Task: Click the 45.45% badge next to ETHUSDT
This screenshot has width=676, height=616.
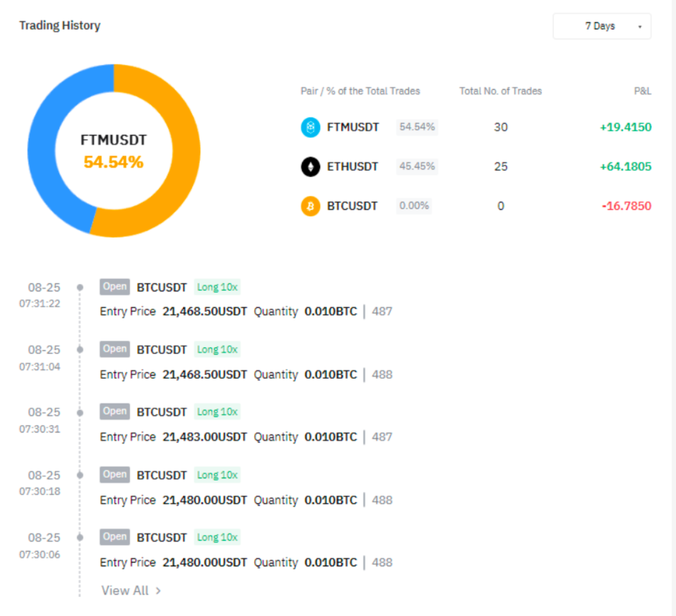Action: coord(417,166)
